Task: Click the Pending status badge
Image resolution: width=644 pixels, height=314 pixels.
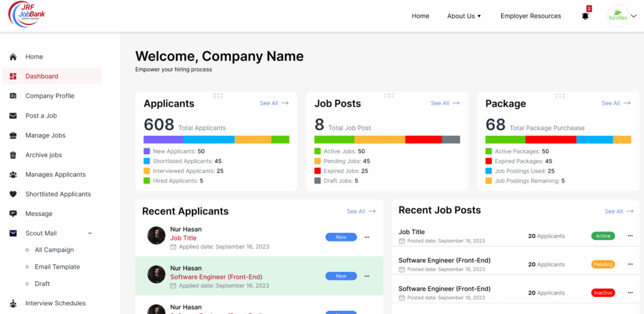Action: (x=602, y=264)
